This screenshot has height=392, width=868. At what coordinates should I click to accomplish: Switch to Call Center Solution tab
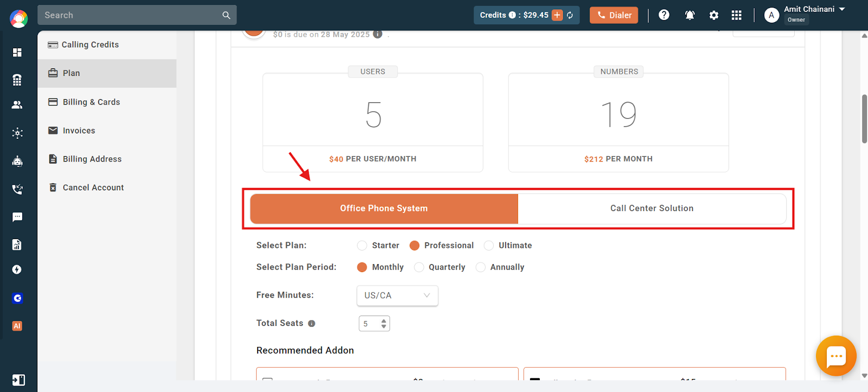(652, 209)
